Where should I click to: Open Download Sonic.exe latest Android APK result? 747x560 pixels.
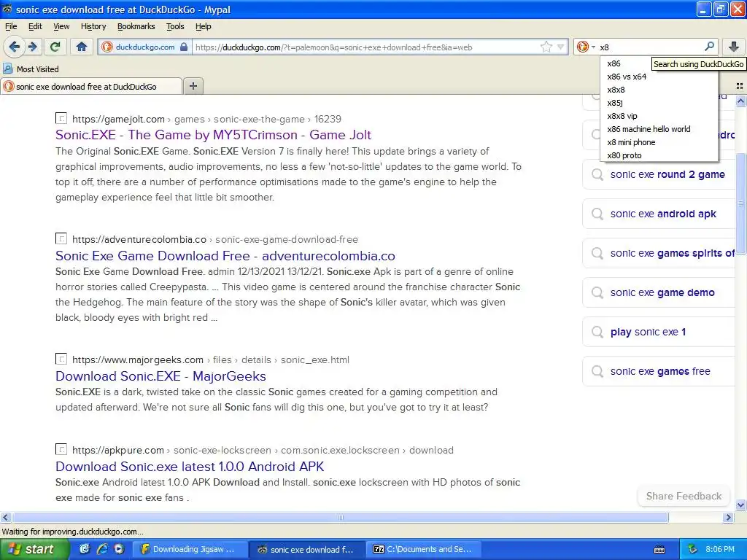click(190, 466)
